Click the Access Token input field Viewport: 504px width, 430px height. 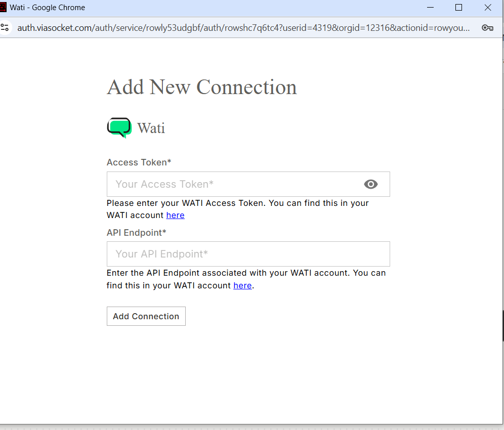pos(248,184)
